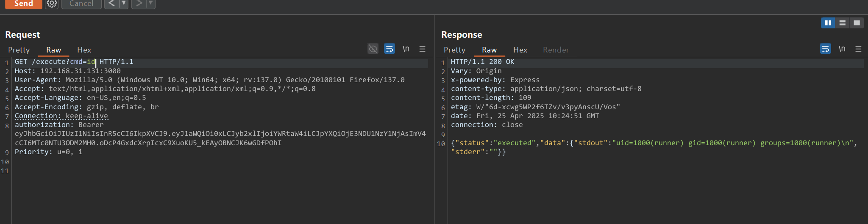Screen dimensions: 868x224
Task: Toggle hidden-eye icon in Request panel
Action: (373, 49)
